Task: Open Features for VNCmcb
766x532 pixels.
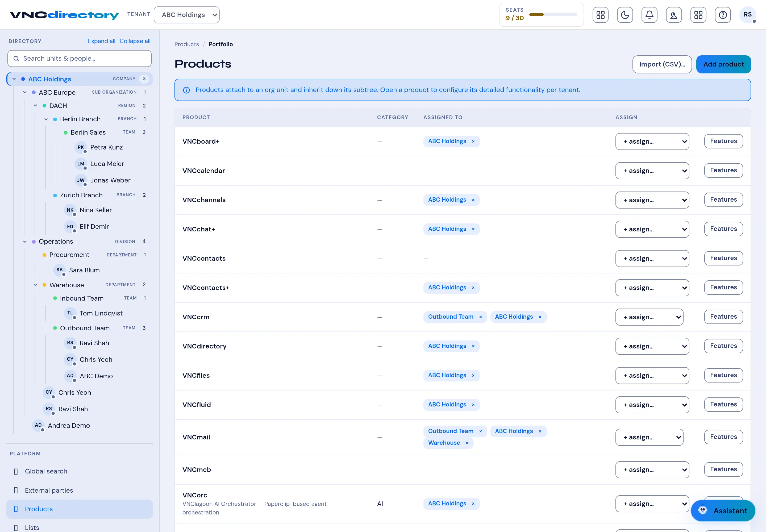Action: pyautogui.click(x=723, y=469)
